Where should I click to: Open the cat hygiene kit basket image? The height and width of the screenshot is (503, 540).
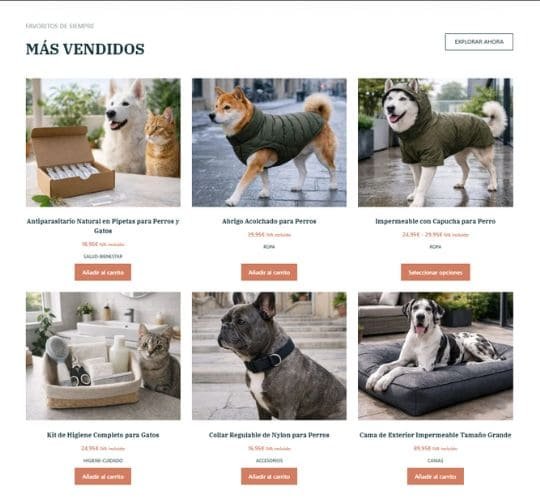[x=103, y=356]
